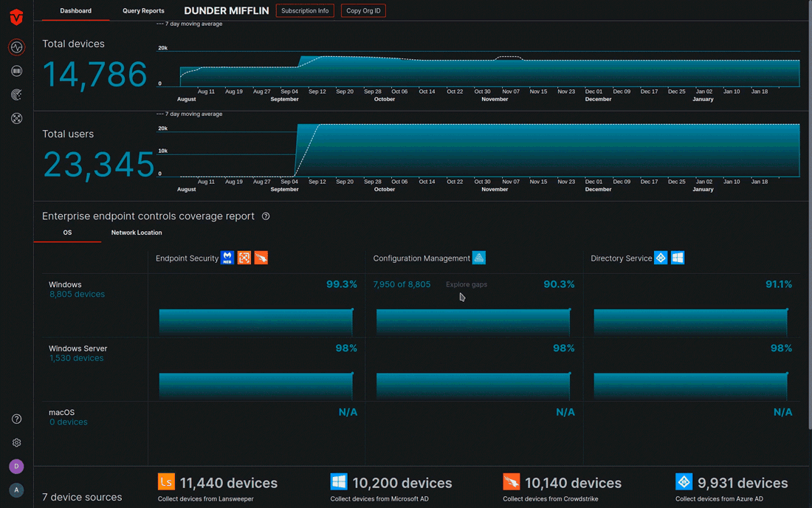This screenshot has height=508, width=812.
Task: Open the barcode inventory icon in the sidebar
Action: pyautogui.click(x=16, y=71)
